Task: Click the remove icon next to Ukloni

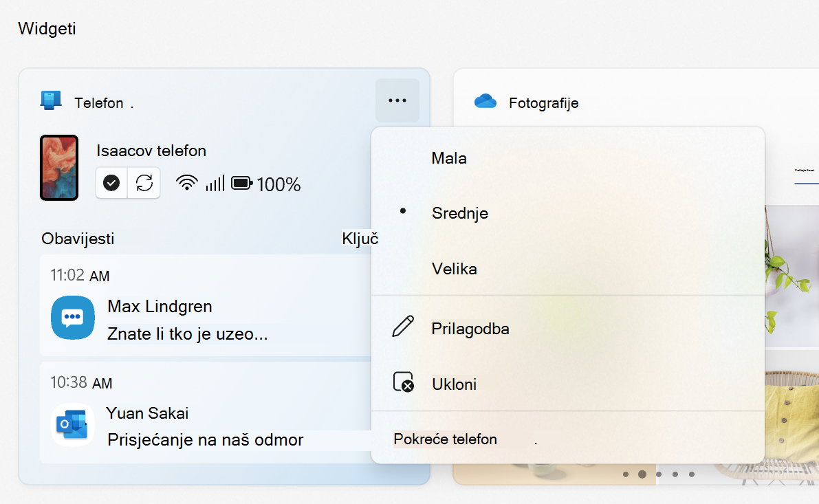Action: 403,382
